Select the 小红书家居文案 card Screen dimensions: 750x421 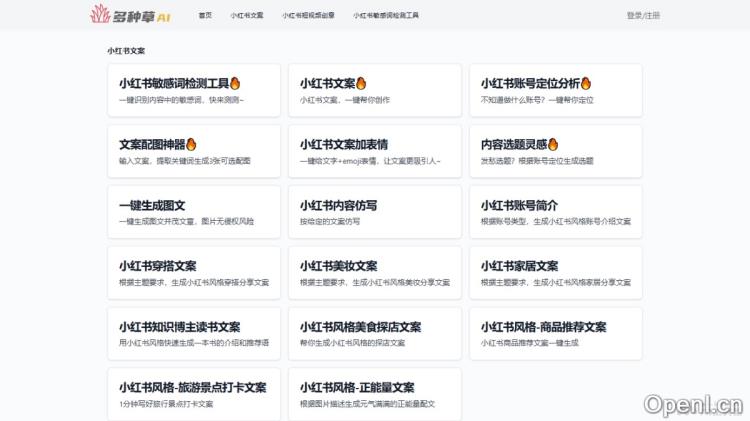point(555,273)
